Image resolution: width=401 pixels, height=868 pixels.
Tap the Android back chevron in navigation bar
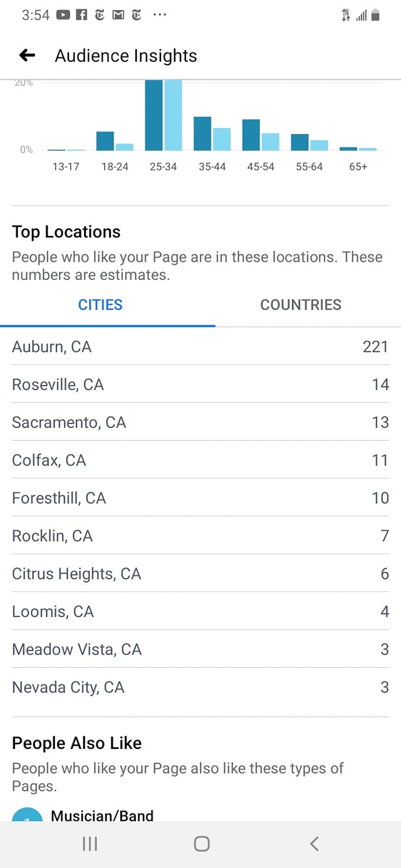pos(315,844)
